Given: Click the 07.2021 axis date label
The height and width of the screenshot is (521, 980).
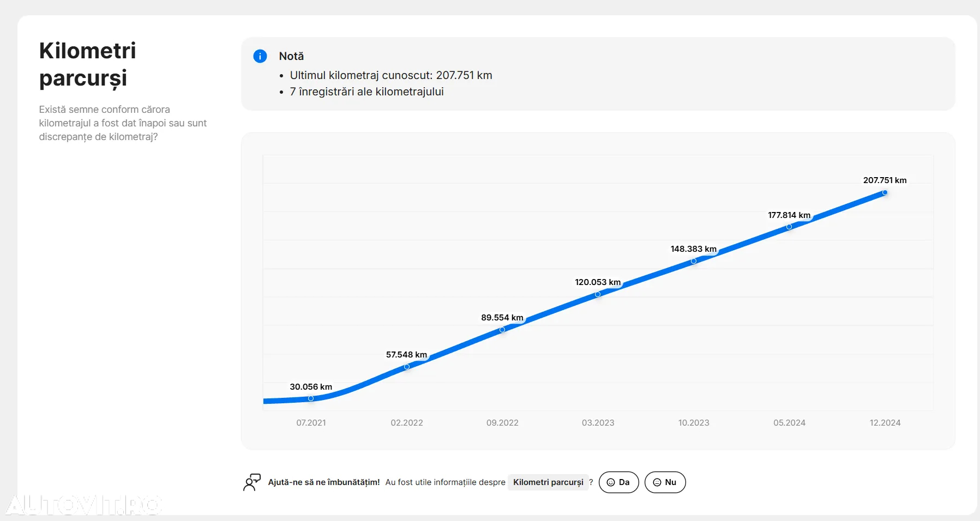Looking at the screenshot, I should coord(311,423).
